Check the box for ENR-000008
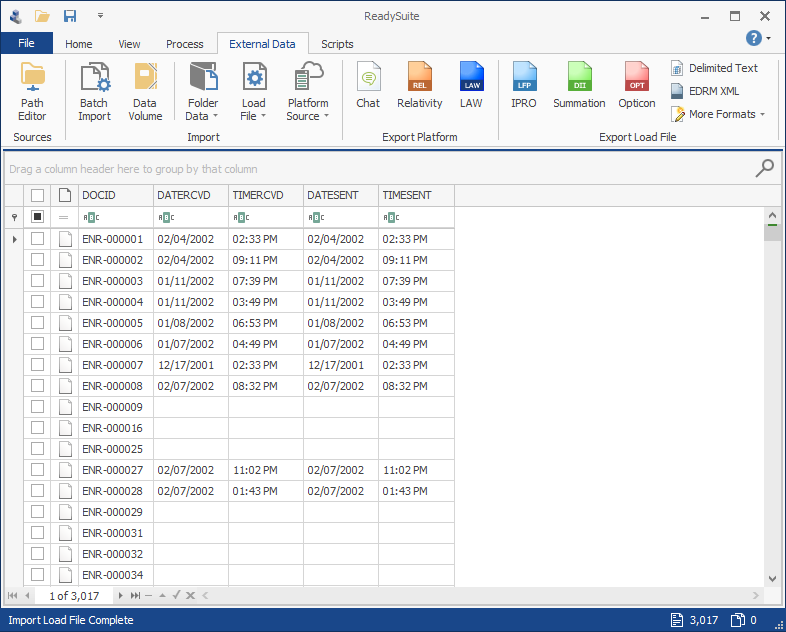 [37, 385]
